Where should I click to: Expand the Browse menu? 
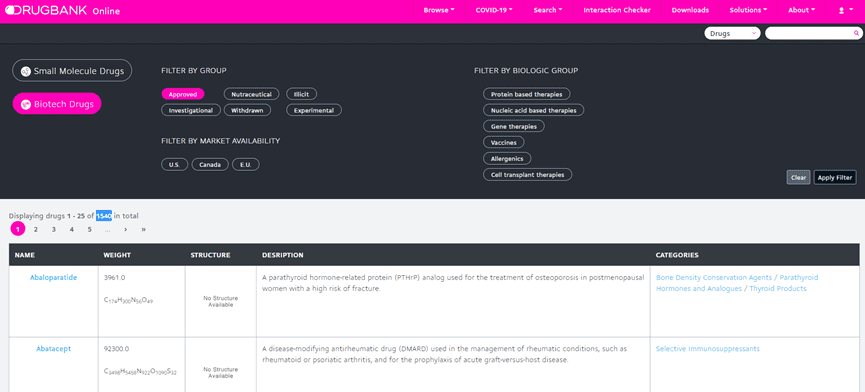(x=439, y=10)
